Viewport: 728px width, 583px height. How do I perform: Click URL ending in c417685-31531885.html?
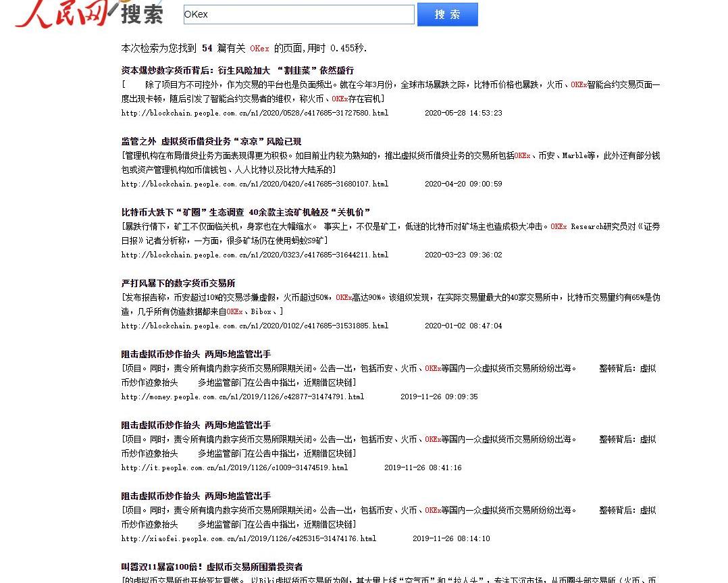tap(255, 326)
